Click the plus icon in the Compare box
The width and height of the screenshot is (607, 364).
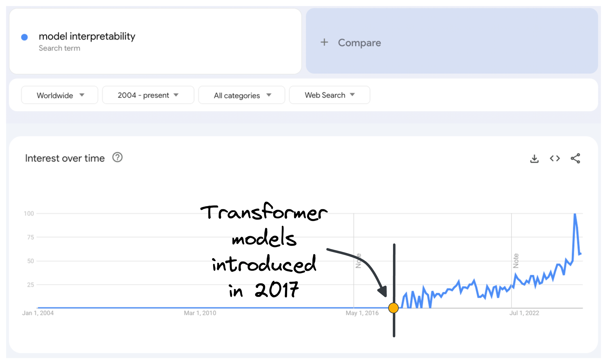(x=324, y=42)
